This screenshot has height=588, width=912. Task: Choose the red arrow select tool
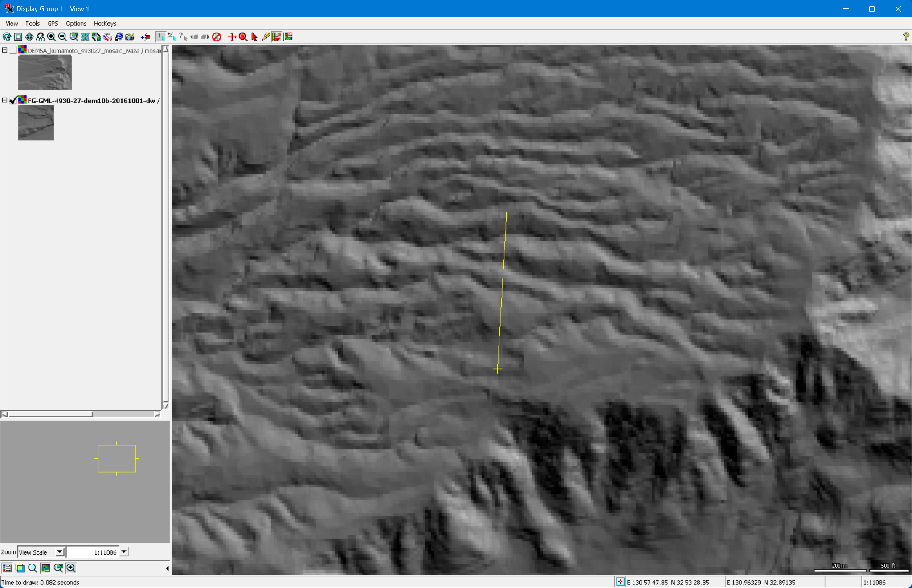click(254, 37)
